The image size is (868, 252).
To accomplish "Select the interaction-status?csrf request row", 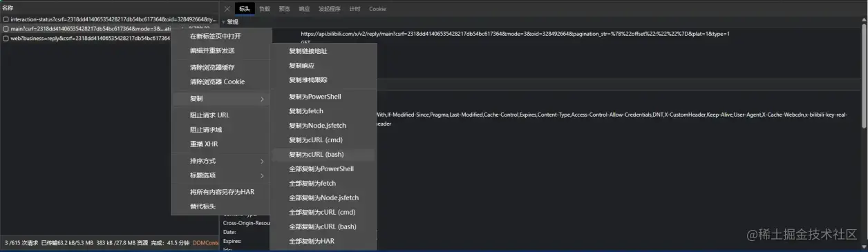I will [x=109, y=19].
